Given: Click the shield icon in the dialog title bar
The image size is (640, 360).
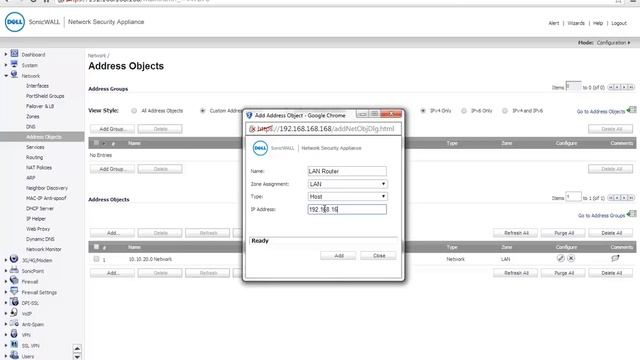Looking at the screenshot, I should (249, 116).
